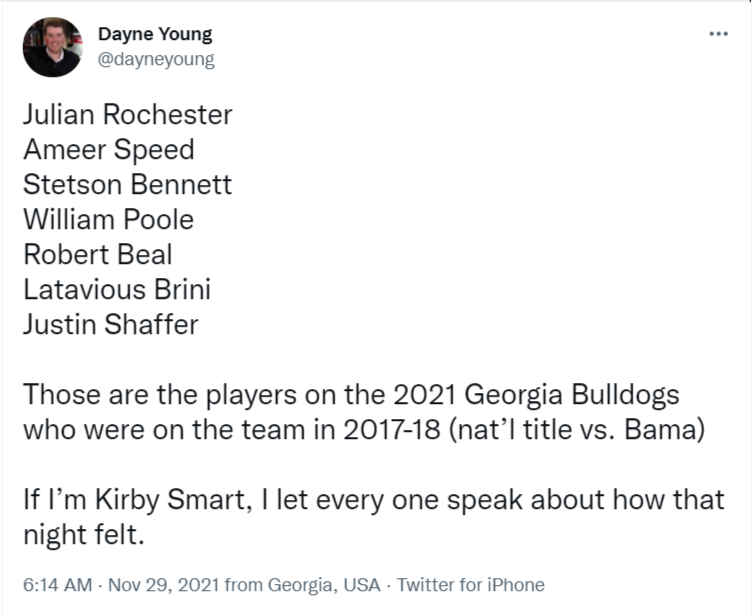Screen dimensions: 753x616
Task: Click the name Julian Rochester in tweet
Action: click(x=127, y=115)
